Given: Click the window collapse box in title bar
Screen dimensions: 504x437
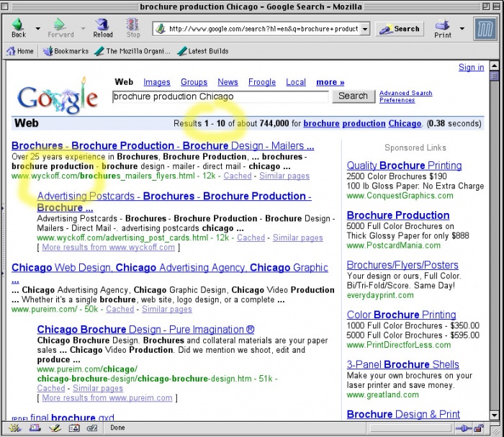Looking at the screenshot, I should click(x=496, y=6).
